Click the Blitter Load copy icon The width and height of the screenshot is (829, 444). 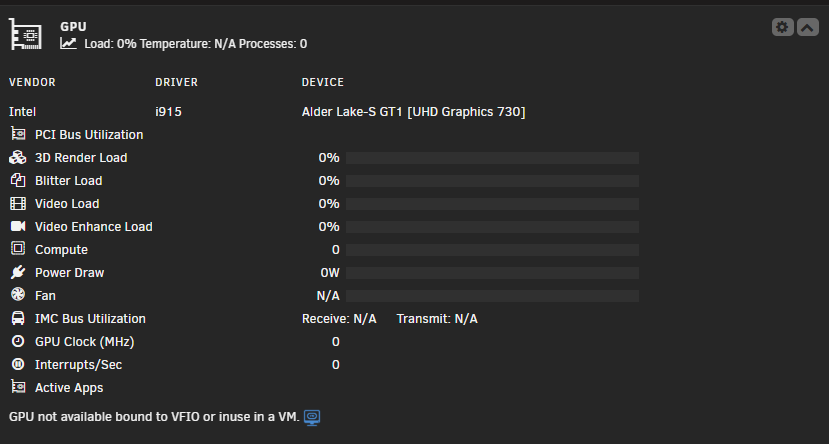point(17,180)
